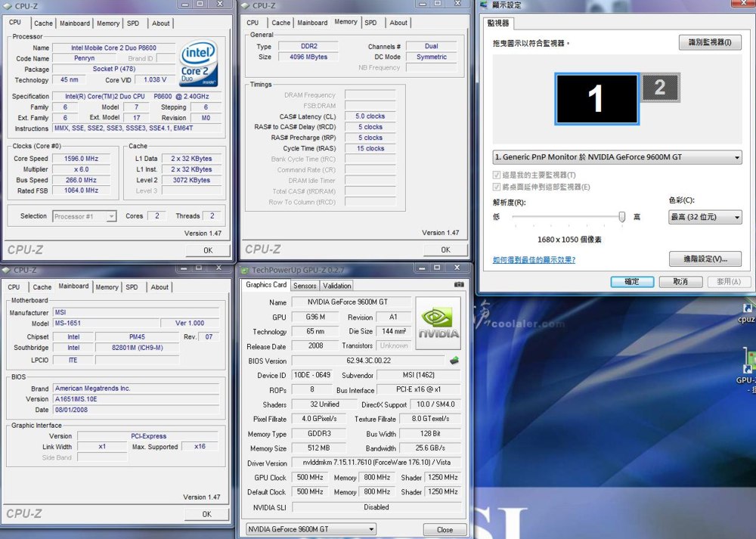
Task: Open the cpuz shortcut on the desktop
Action: point(747,313)
